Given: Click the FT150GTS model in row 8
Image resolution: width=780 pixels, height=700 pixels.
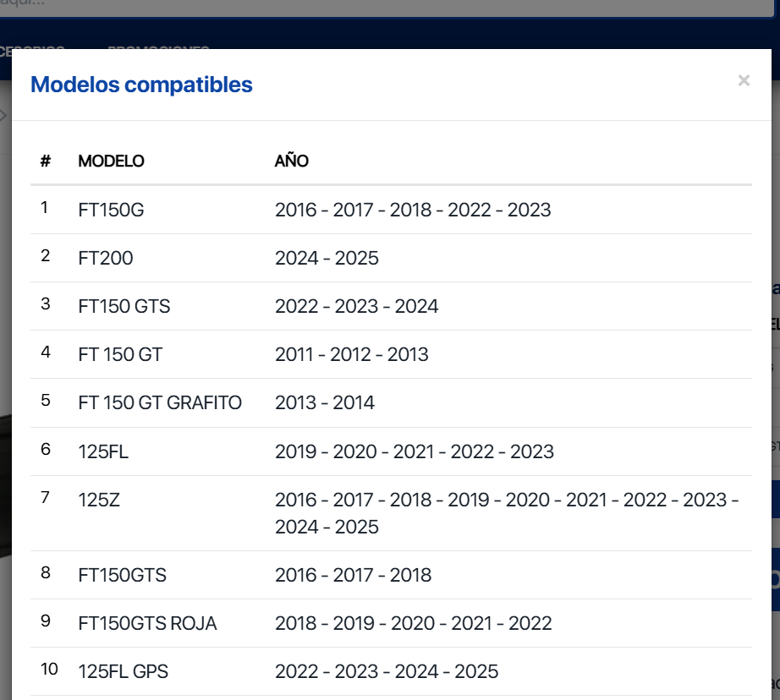Looking at the screenshot, I should point(122,575).
